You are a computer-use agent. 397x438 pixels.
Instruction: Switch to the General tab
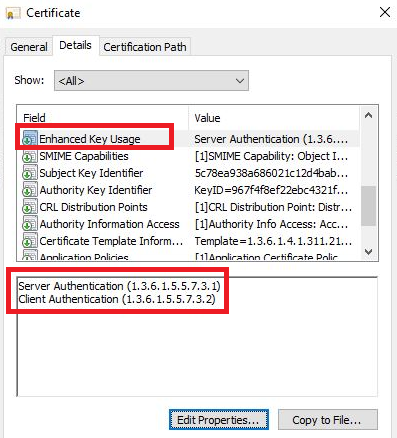click(29, 47)
